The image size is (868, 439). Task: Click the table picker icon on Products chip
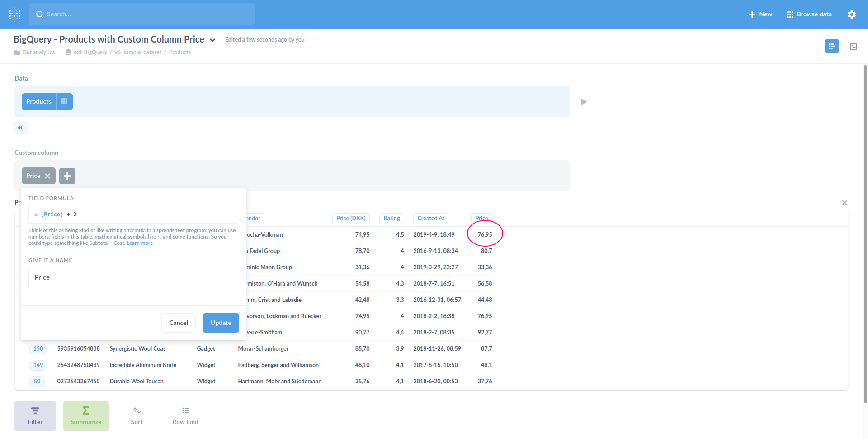point(64,101)
